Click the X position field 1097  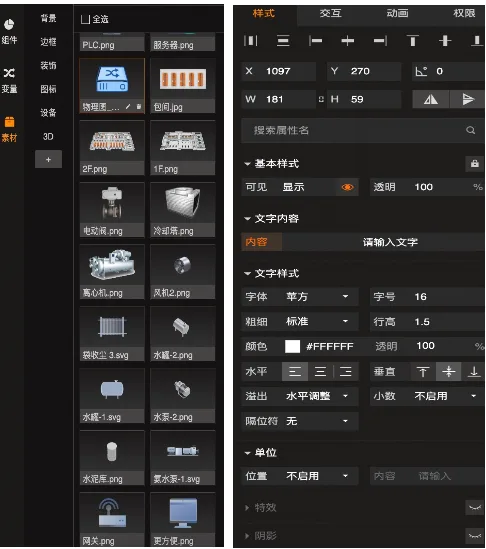[279, 71]
